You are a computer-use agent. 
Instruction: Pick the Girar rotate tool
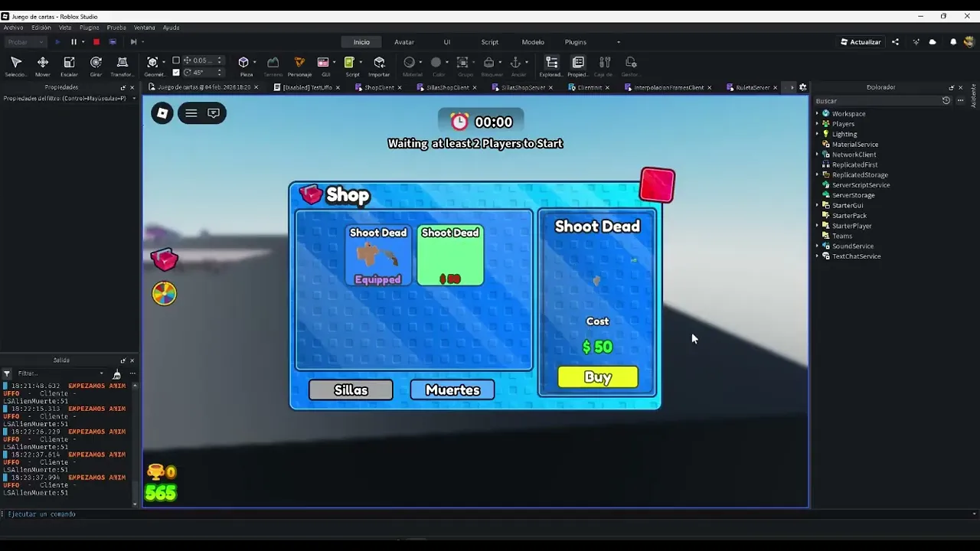pyautogui.click(x=96, y=66)
